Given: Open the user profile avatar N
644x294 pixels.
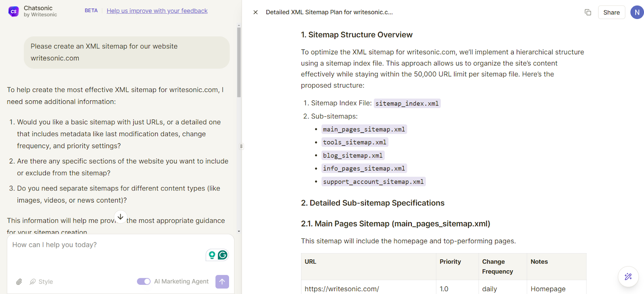Looking at the screenshot, I should [637, 12].
